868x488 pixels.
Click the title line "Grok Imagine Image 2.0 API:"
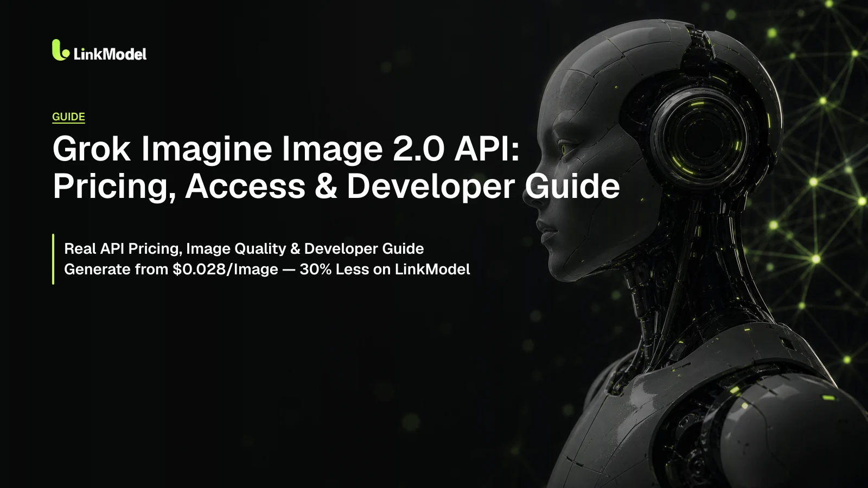[286, 149]
